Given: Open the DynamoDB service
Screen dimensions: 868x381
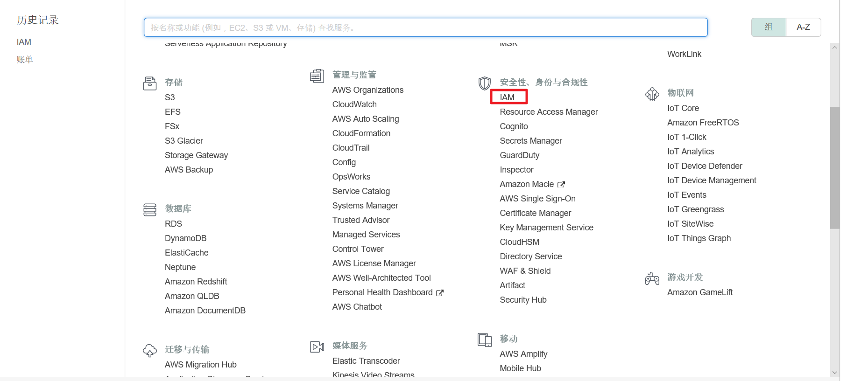Looking at the screenshot, I should tap(185, 238).
